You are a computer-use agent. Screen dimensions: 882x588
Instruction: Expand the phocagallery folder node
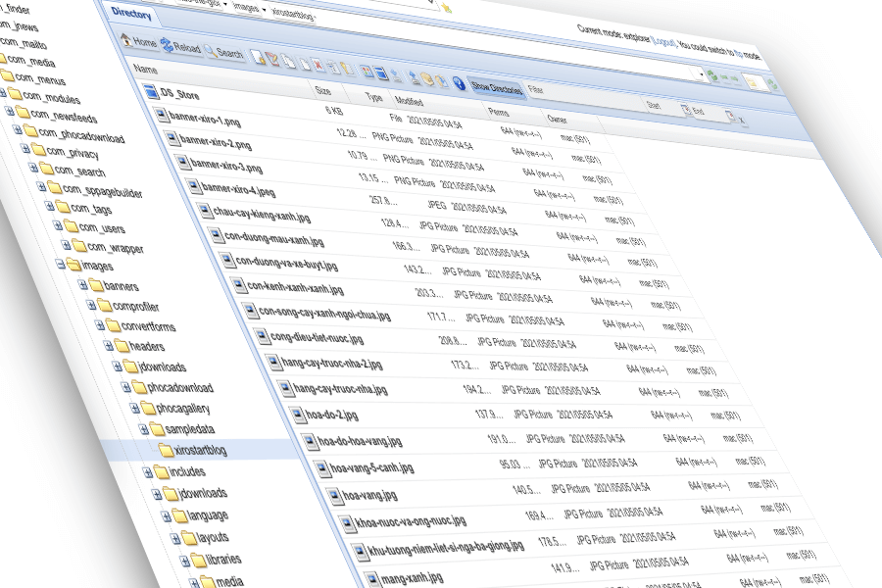click(135, 408)
